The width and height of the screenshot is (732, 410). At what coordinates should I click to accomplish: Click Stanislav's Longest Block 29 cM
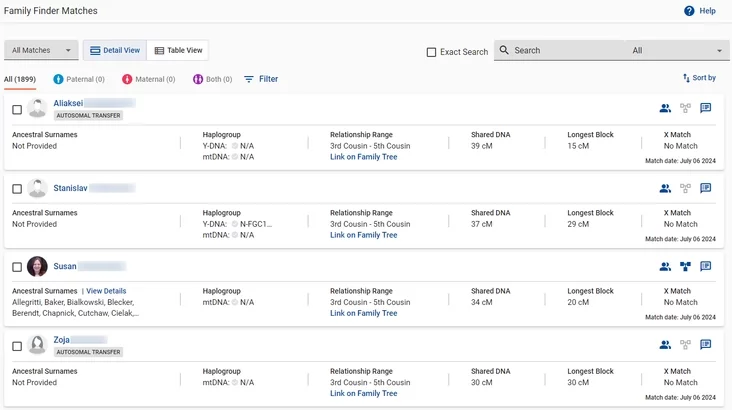click(x=578, y=224)
